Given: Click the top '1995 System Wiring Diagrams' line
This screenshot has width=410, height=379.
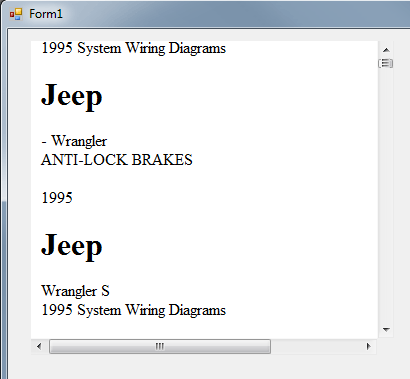Looking at the screenshot, I should (x=134, y=49).
